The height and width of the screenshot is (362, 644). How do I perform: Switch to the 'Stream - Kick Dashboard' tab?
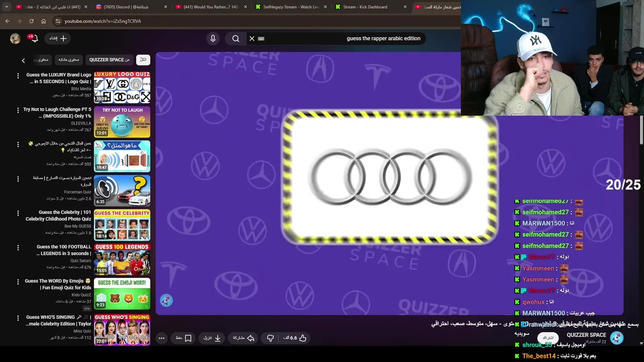[370, 7]
